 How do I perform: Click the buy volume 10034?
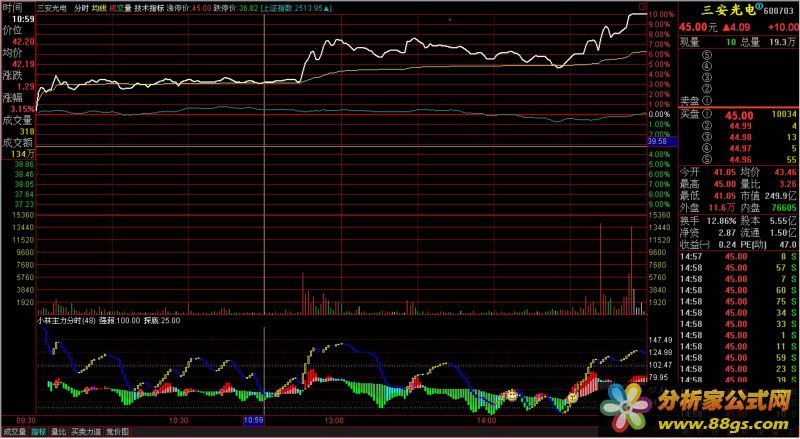784,114
